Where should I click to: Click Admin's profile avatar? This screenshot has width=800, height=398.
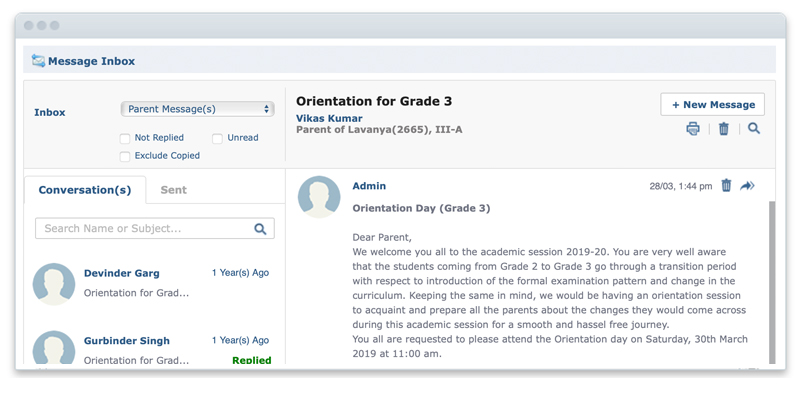coord(319,197)
